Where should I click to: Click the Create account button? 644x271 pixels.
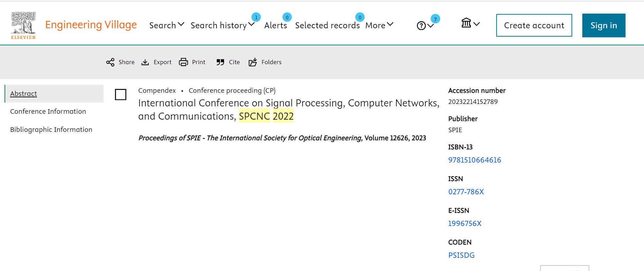pyautogui.click(x=534, y=25)
